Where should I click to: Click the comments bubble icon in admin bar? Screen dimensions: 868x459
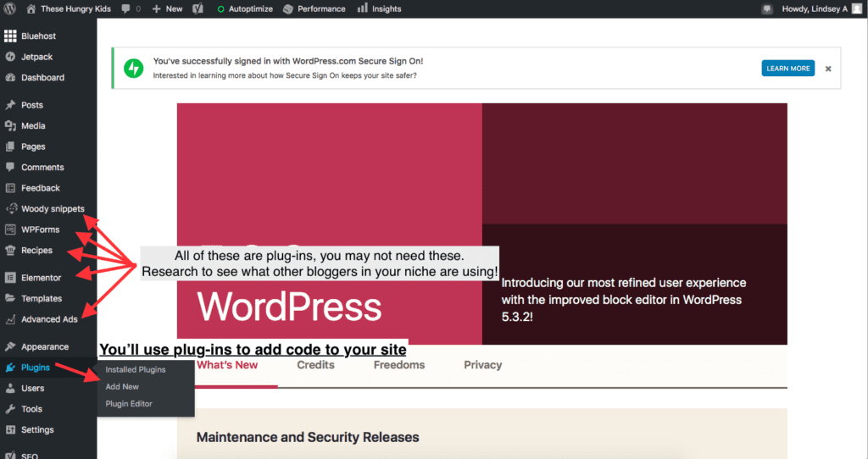tap(125, 8)
